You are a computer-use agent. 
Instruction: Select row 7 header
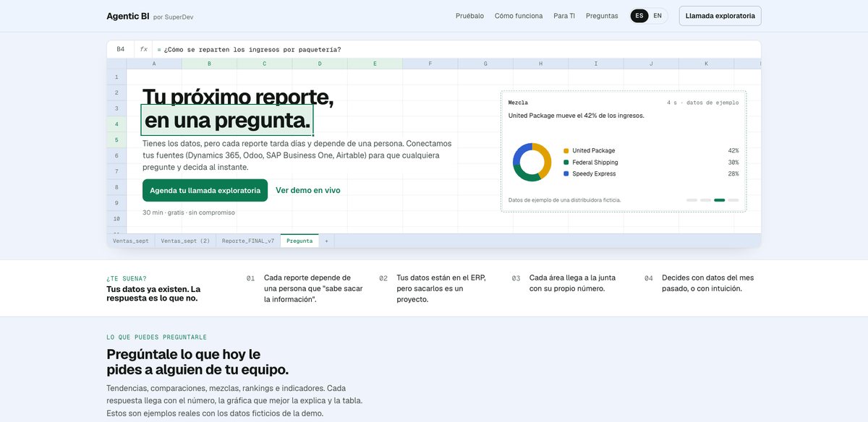click(x=116, y=171)
